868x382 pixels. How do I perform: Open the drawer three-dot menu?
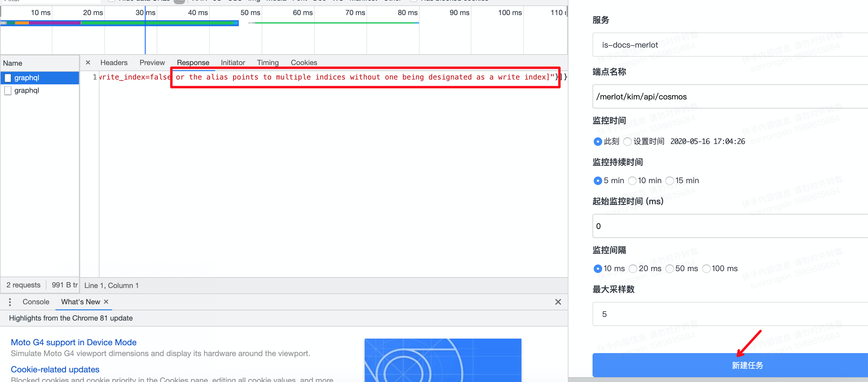pos(10,302)
